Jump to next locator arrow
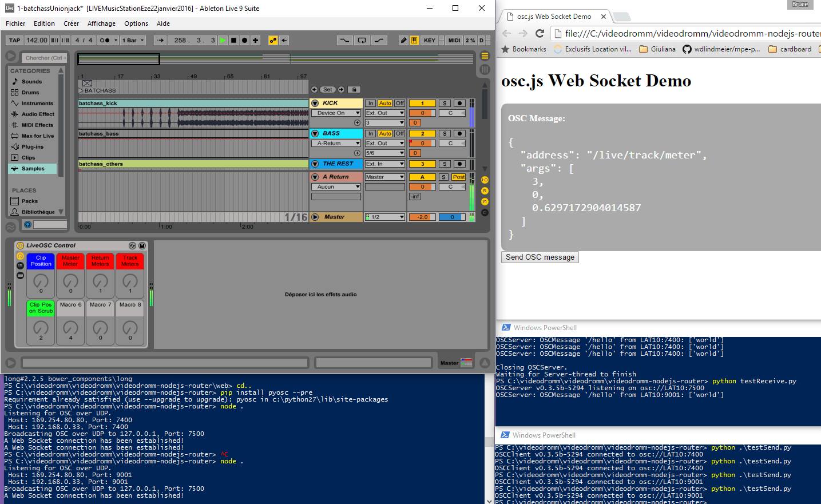The height and width of the screenshot is (504, 821). click(341, 89)
